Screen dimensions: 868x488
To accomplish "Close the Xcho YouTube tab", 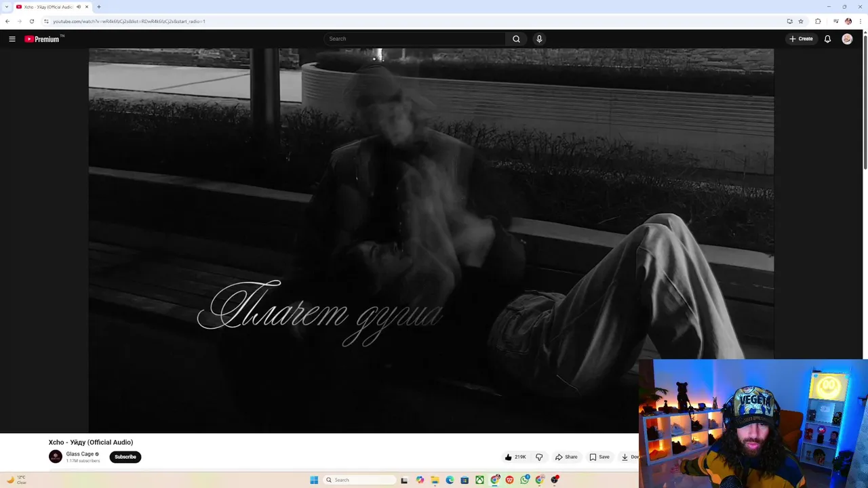I will click(87, 7).
